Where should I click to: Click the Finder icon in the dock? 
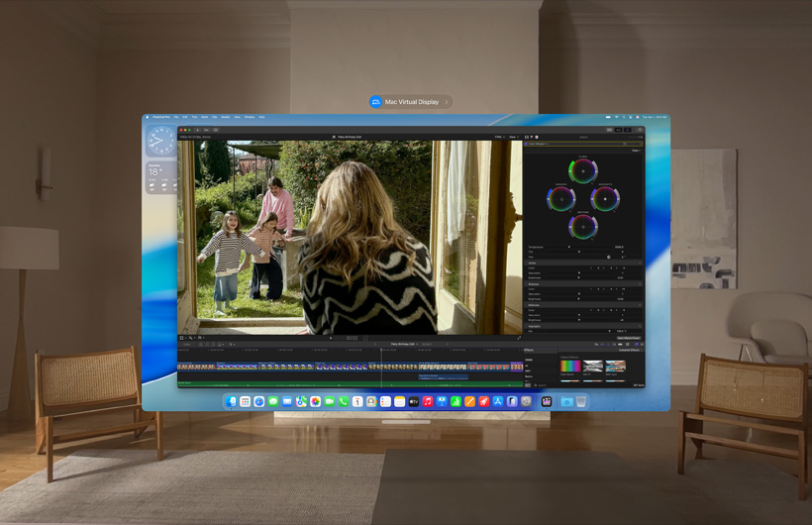click(231, 401)
